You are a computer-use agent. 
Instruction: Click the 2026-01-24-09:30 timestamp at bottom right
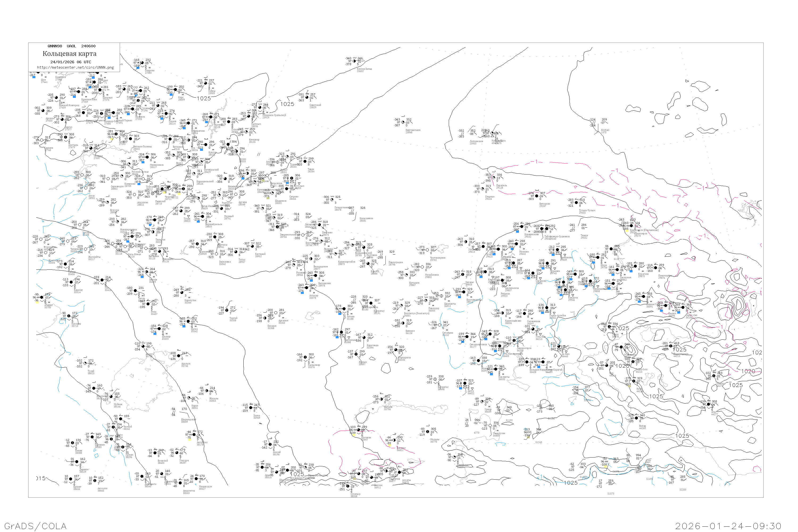(x=728, y=526)
